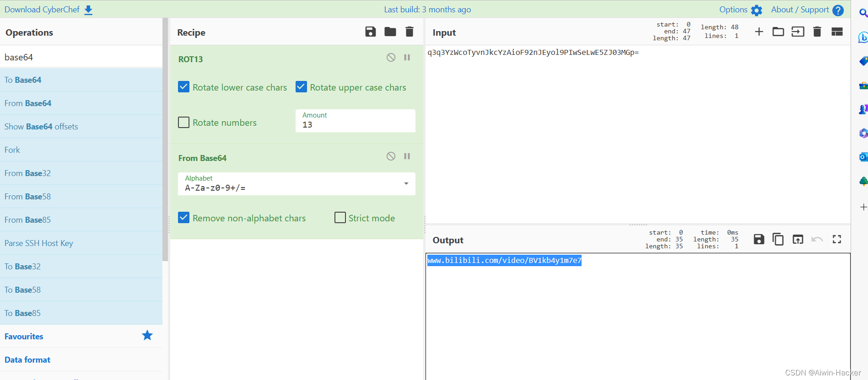
Task: Select From Base58 operation
Action: pos(81,197)
